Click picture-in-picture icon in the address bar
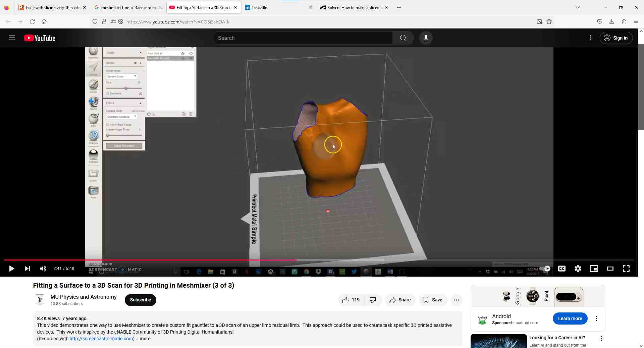Viewport: 644px width, 348px height. 539,22
